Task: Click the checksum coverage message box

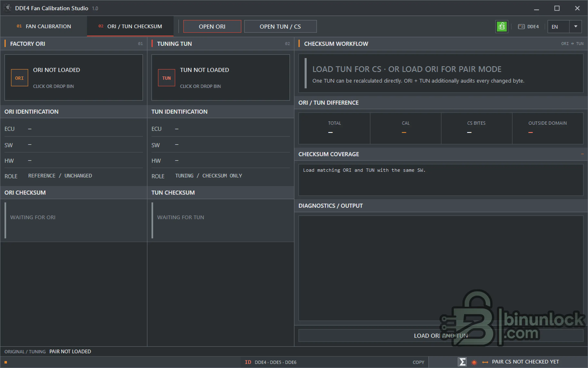Action: click(441, 180)
